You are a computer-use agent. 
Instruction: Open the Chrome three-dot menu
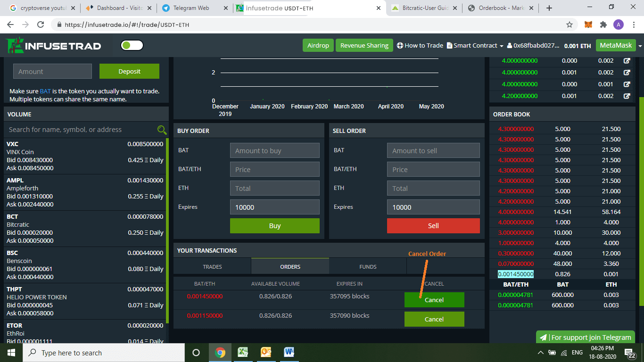click(x=635, y=25)
